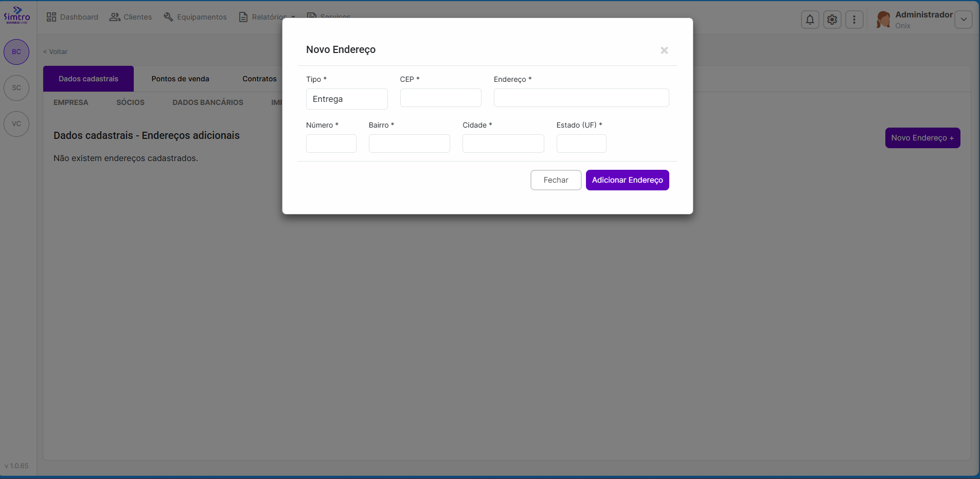The height and width of the screenshot is (479, 980).
Task: Click the Estado (UF) input field
Action: [x=581, y=144]
